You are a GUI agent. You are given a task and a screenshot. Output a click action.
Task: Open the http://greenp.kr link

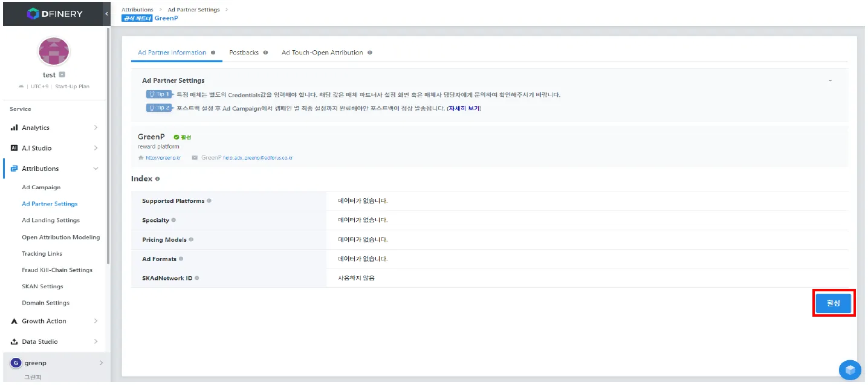click(x=163, y=158)
